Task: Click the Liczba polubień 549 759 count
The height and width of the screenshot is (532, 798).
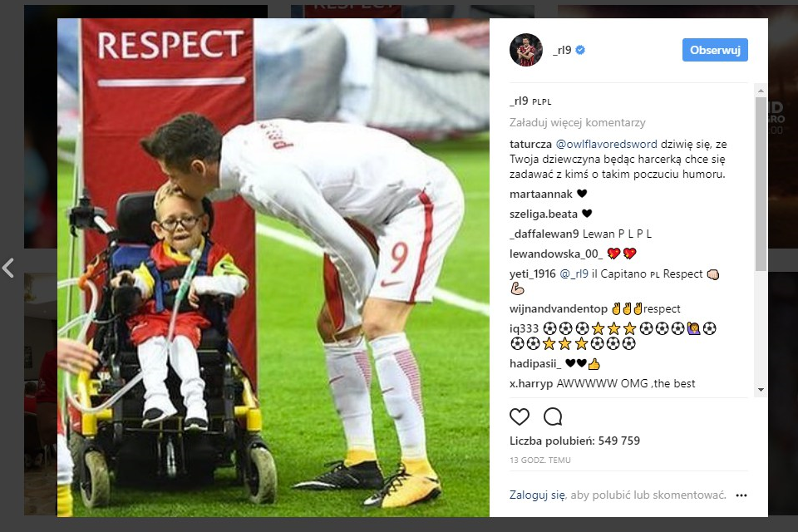Action: click(574, 441)
